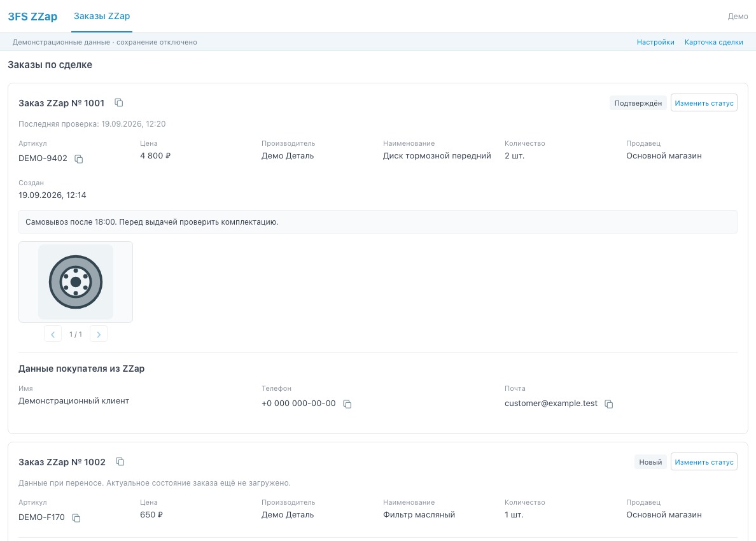
Task: Copy email customer@example.test
Action: click(609, 404)
